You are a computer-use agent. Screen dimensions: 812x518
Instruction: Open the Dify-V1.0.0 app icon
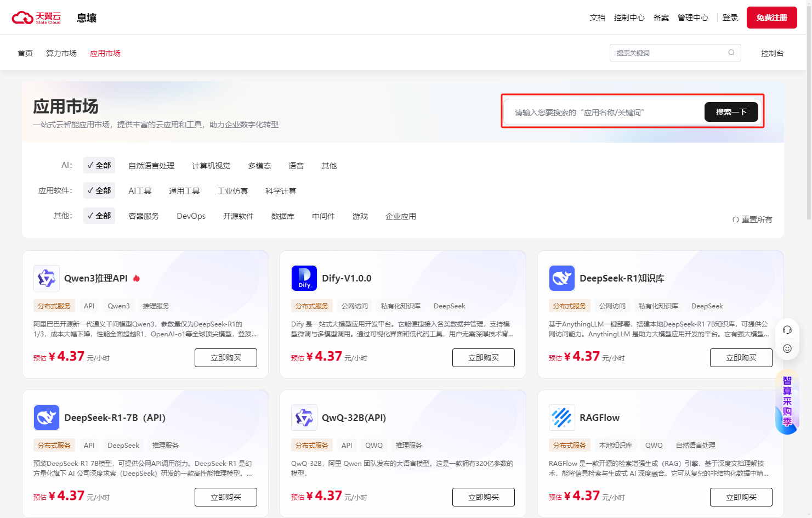(x=304, y=278)
